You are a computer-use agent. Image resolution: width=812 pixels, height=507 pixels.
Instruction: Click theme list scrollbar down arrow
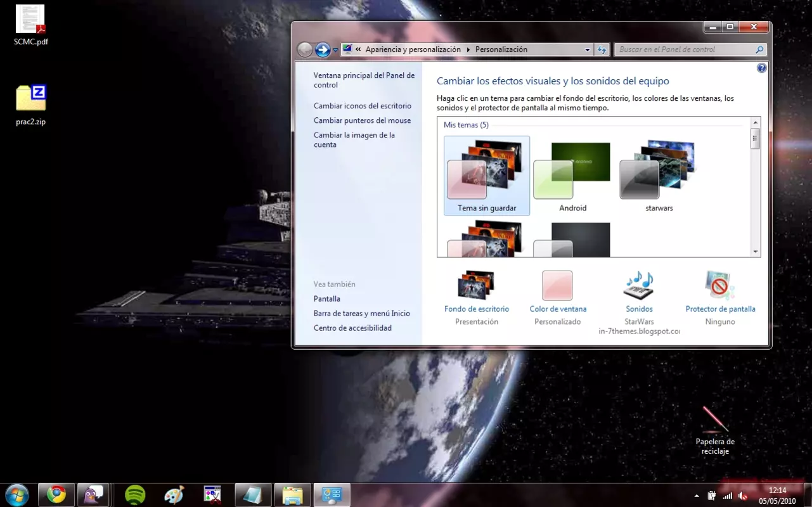pyautogui.click(x=755, y=252)
